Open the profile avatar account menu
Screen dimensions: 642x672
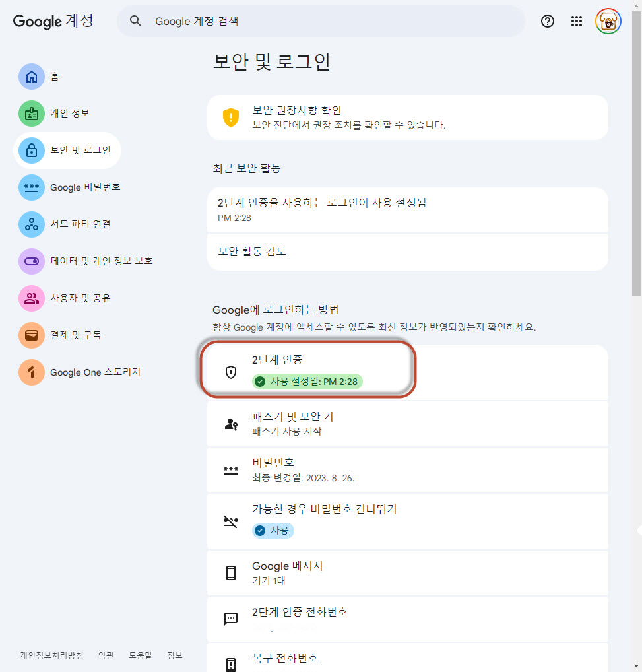[608, 21]
